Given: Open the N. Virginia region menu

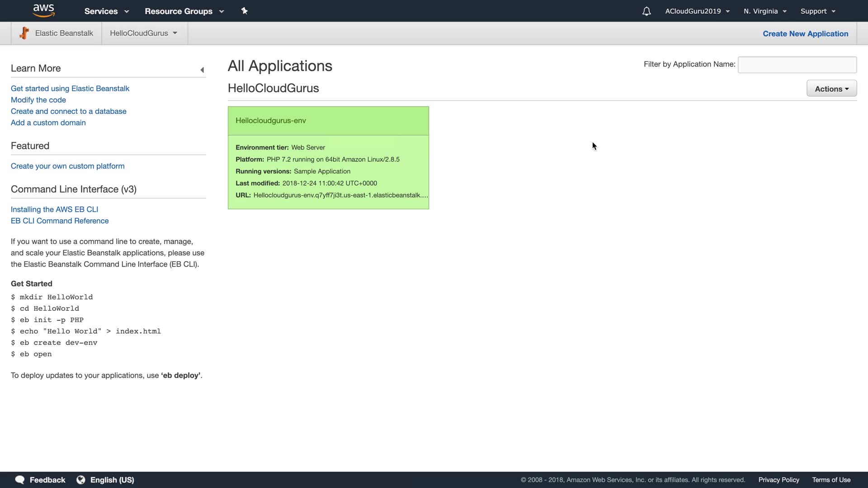Looking at the screenshot, I should click(765, 11).
